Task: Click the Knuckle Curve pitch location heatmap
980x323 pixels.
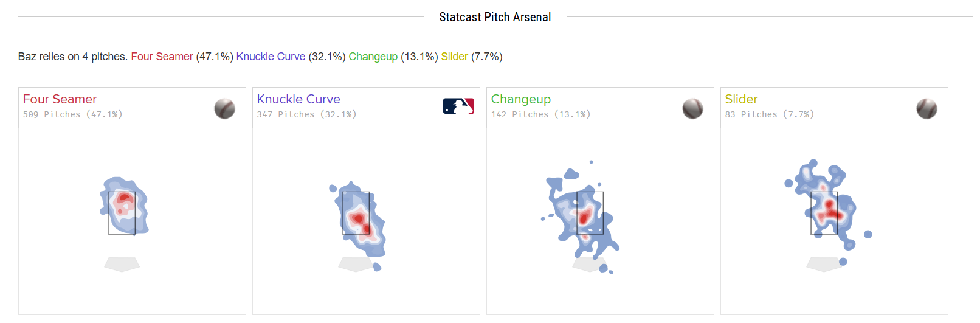Action: [360, 218]
